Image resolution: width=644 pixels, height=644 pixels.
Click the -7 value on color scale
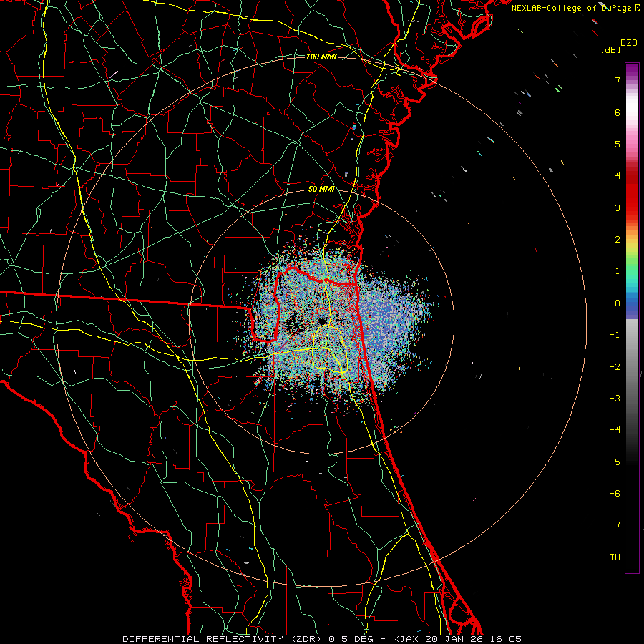click(615, 525)
